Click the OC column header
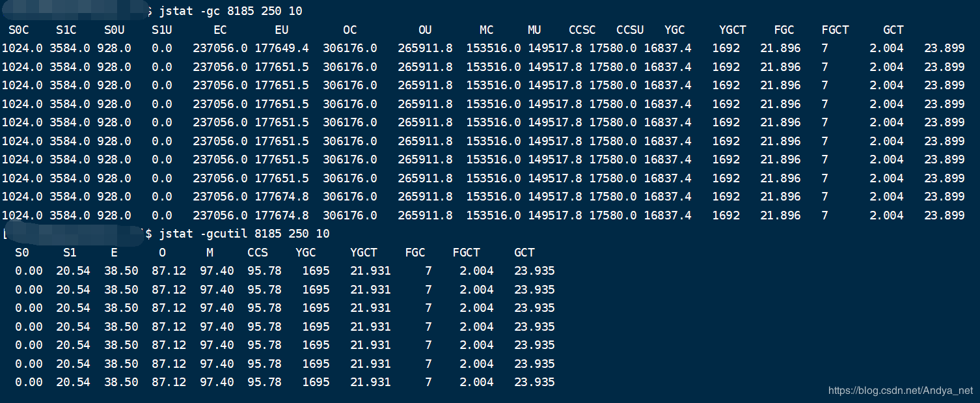Screen dimensions: 980x403 pos(350,30)
